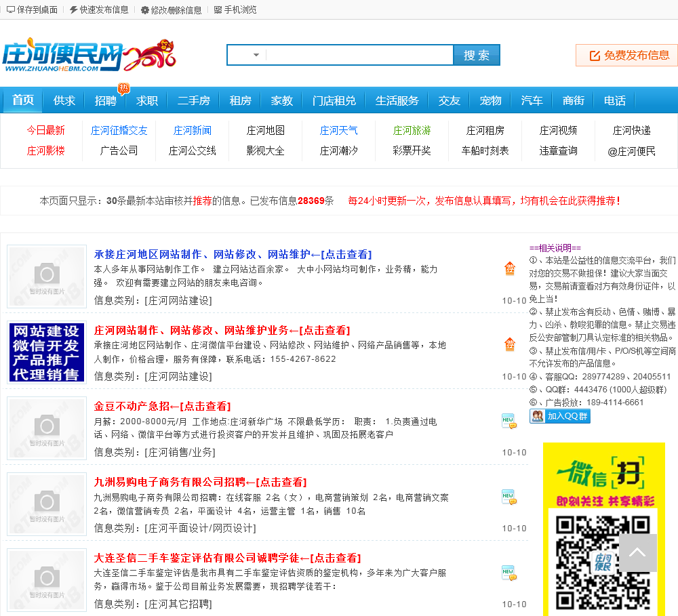Open the 电话 navigation tab
Viewport: 678px width, 616px height.
pyautogui.click(x=615, y=101)
